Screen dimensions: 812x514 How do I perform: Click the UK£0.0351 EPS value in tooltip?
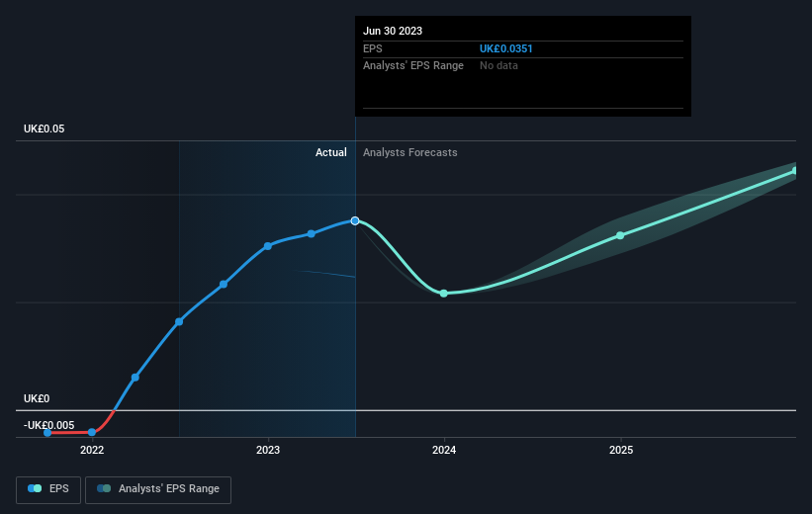(505, 48)
